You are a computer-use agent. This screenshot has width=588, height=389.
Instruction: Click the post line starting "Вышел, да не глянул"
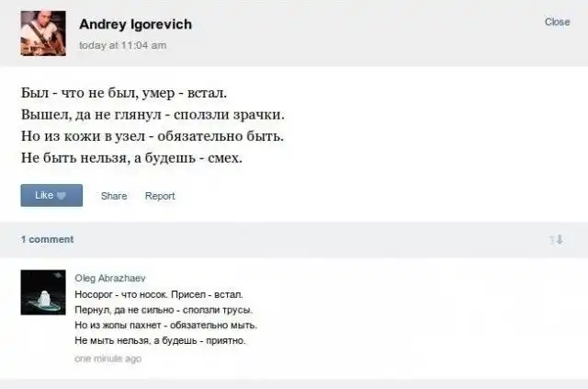pyautogui.click(x=153, y=115)
